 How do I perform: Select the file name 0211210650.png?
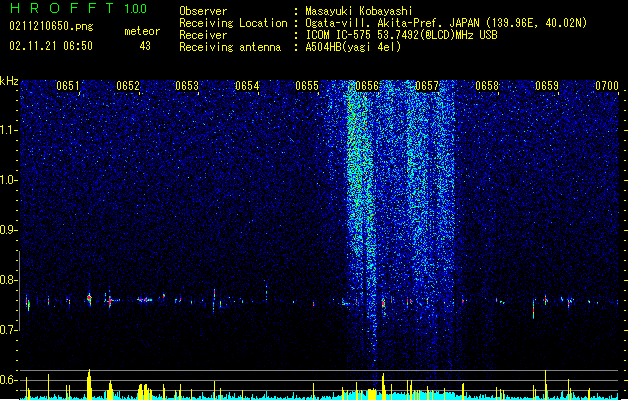pos(51,26)
